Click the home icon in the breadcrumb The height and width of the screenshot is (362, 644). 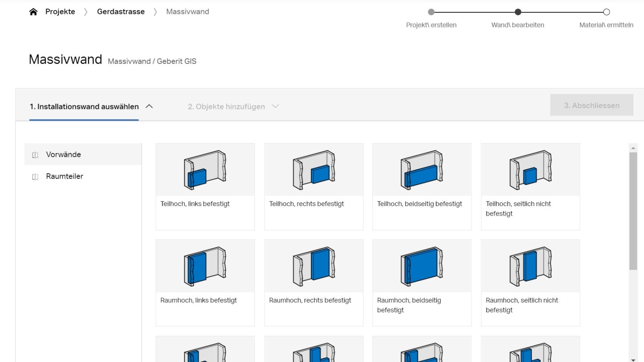34,11
